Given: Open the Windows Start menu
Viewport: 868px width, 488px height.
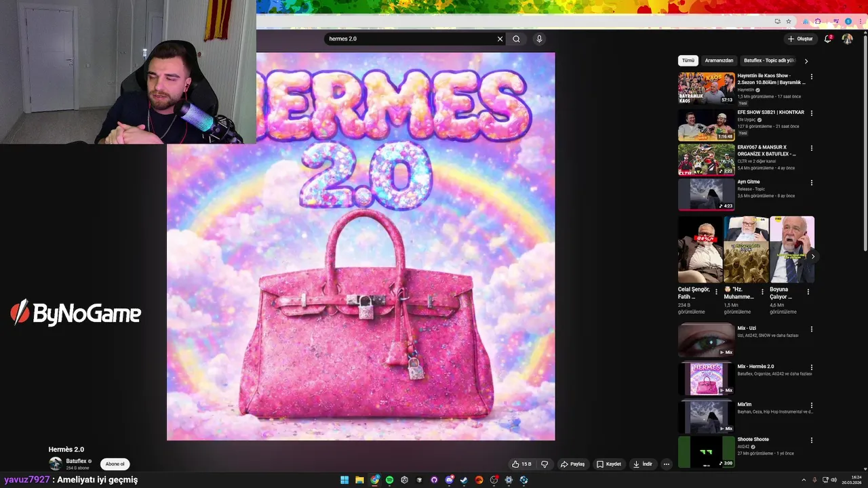Looking at the screenshot, I should pyautogui.click(x=344, y=480).
